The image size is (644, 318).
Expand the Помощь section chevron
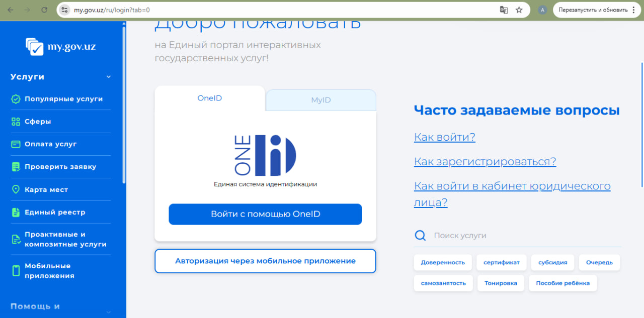108,311
